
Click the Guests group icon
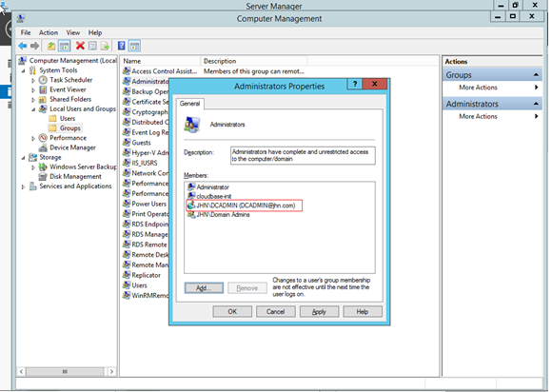pos(127,143)
